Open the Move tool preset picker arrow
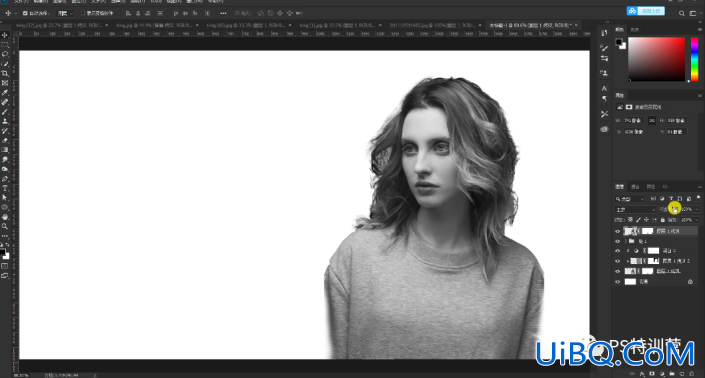This screenshot has height=378, width=705. (x=15, y=13)
